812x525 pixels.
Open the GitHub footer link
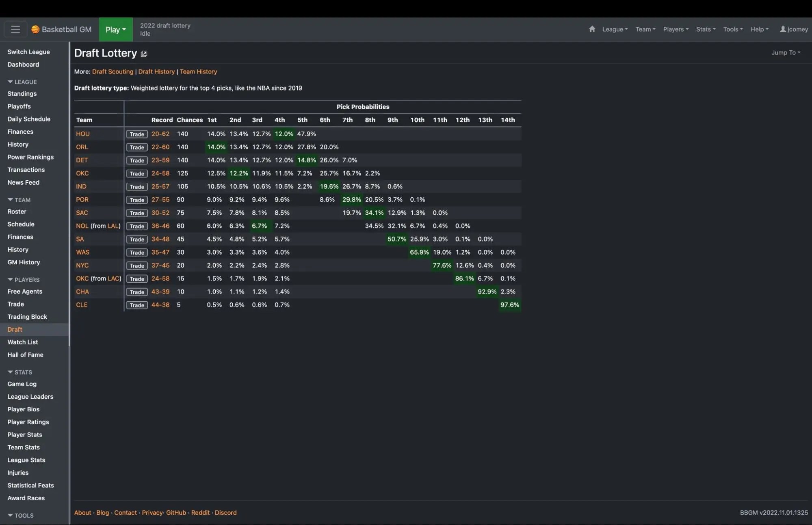click(x=176, y=512)
